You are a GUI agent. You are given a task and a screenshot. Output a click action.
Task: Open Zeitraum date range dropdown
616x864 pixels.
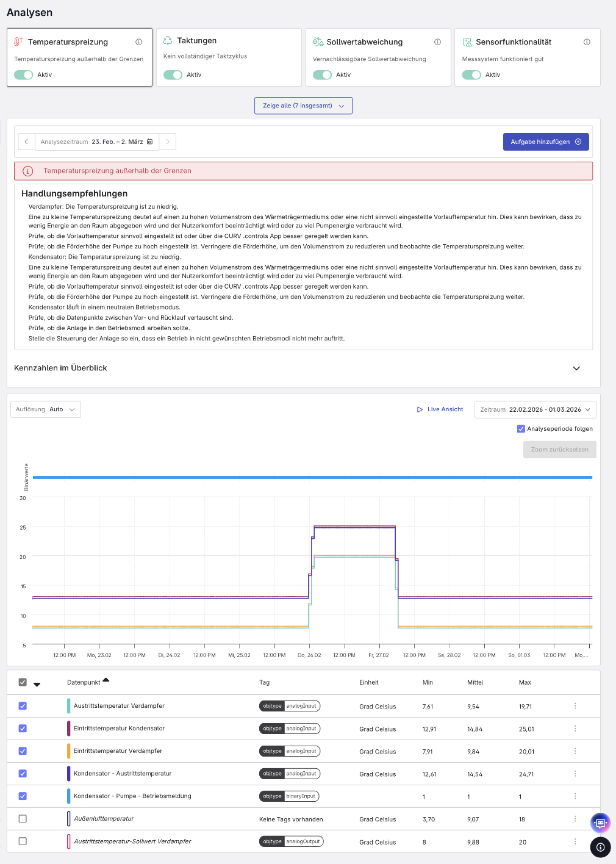click(x=535, y=409)
